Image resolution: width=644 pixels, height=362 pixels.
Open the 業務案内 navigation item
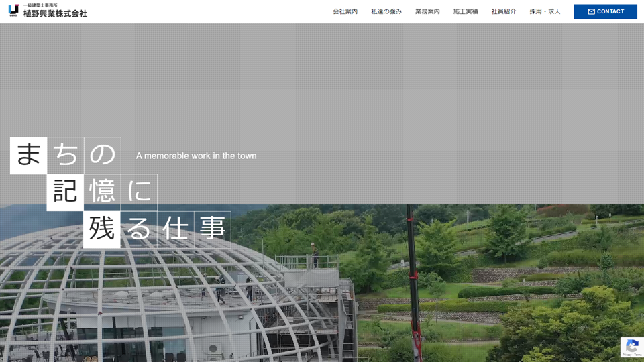point(427,12)
